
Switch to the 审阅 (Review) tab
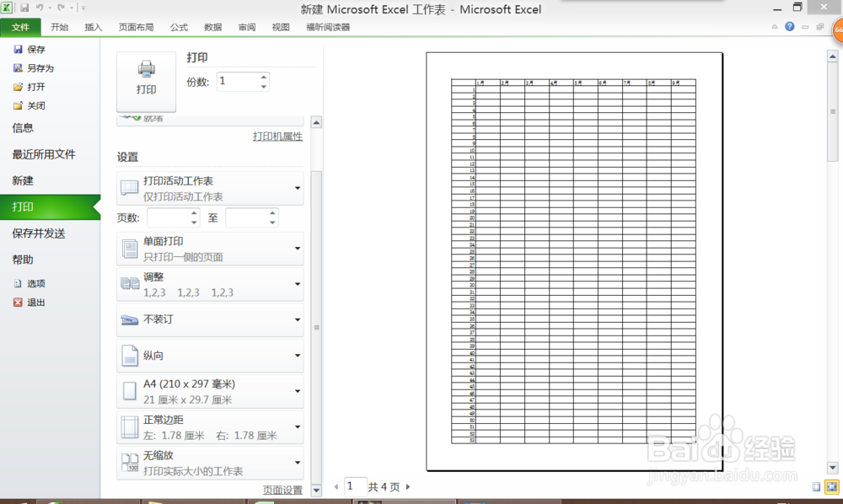pos(247,28)
